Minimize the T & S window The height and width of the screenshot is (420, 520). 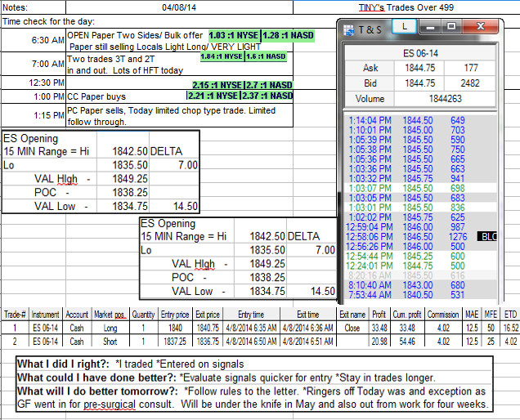pyautogui.click(x=431, y=27)
